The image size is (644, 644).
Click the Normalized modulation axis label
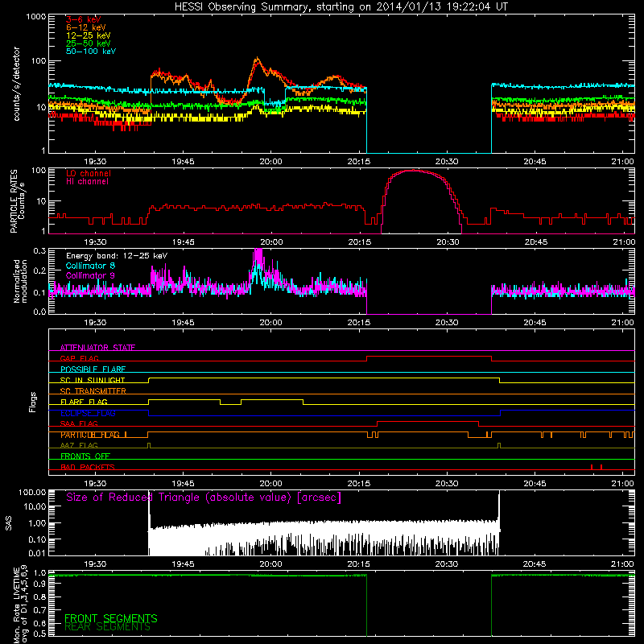click(19, 281)
